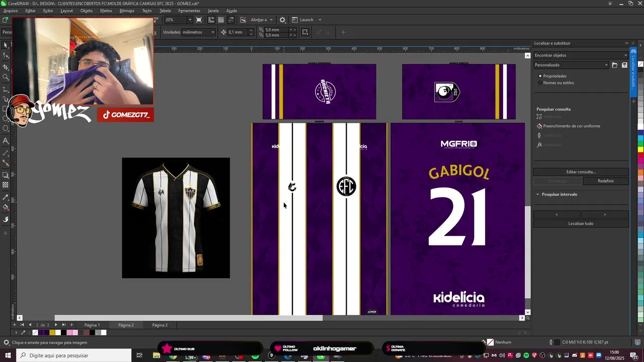Select the Ellipse tool

pyautogui.click(x=6, y=119)
